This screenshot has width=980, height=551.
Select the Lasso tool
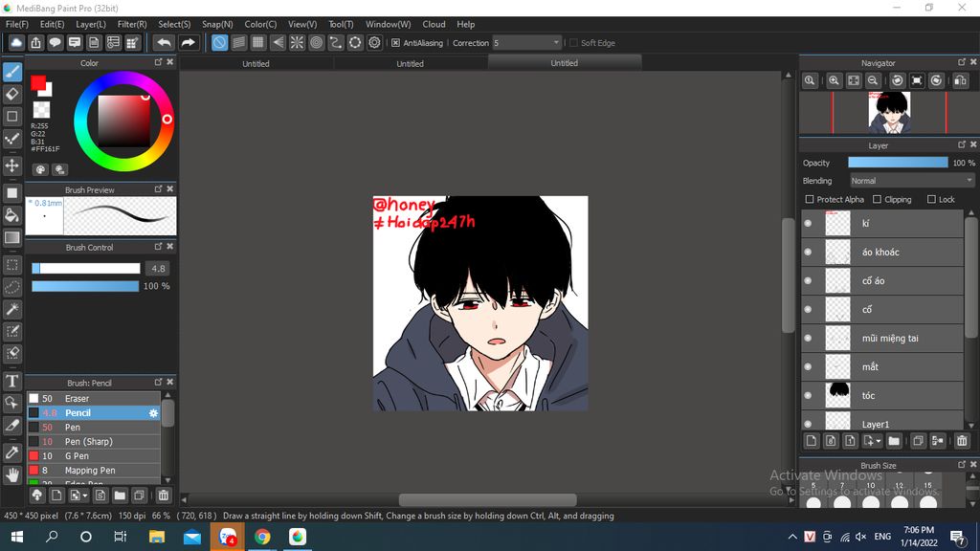(x=11, y=287)
